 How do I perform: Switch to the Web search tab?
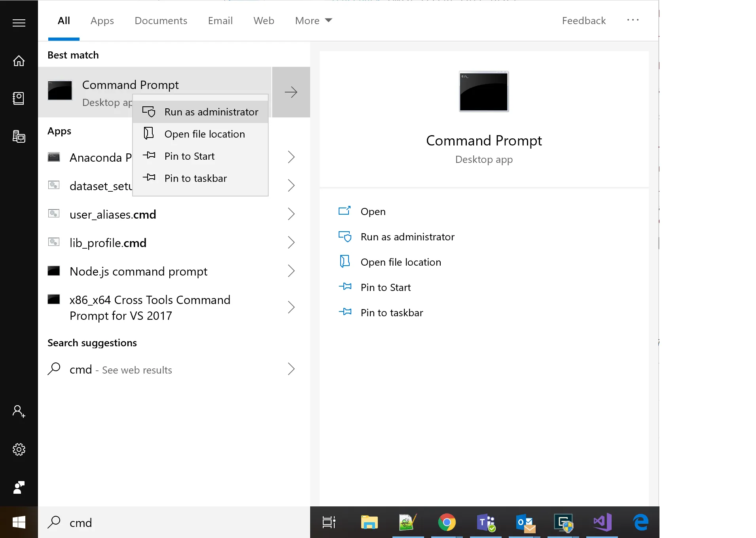[x=263, y=21]
